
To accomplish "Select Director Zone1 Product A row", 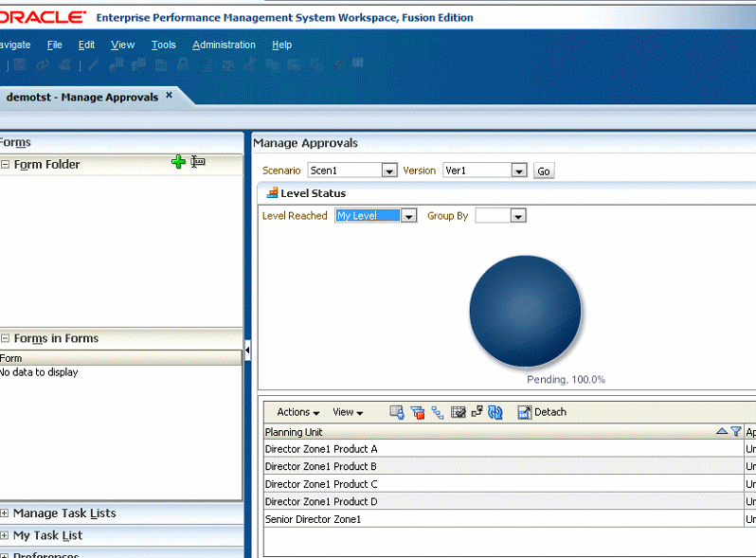I will [504, 449].
